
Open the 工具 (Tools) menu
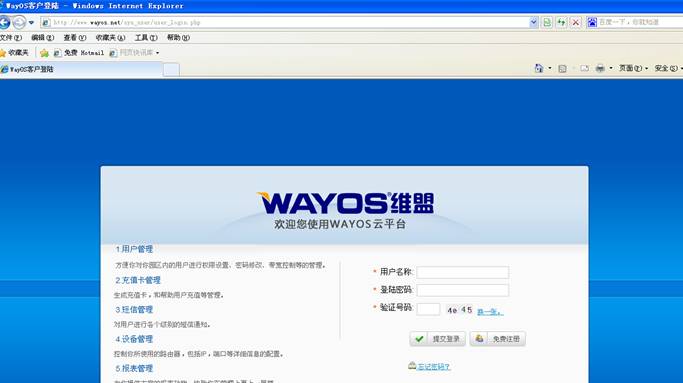coord(146,38)
